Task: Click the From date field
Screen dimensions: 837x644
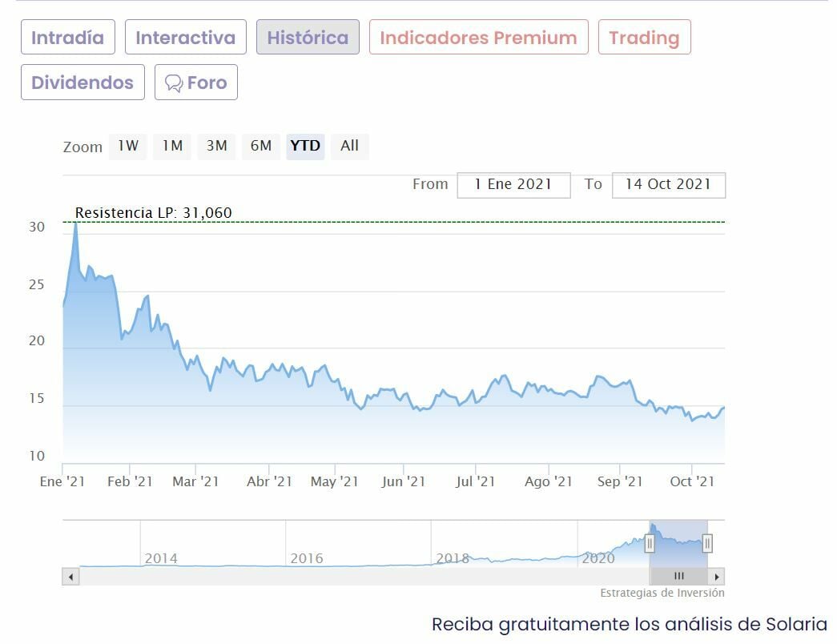Action: 513,184
